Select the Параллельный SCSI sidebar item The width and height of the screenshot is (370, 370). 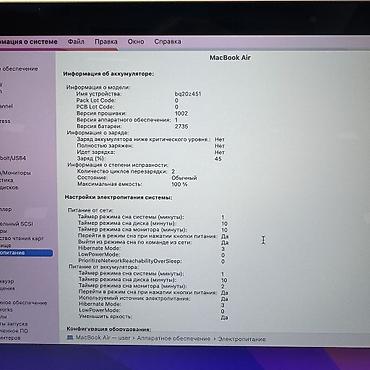pos(16,224)
